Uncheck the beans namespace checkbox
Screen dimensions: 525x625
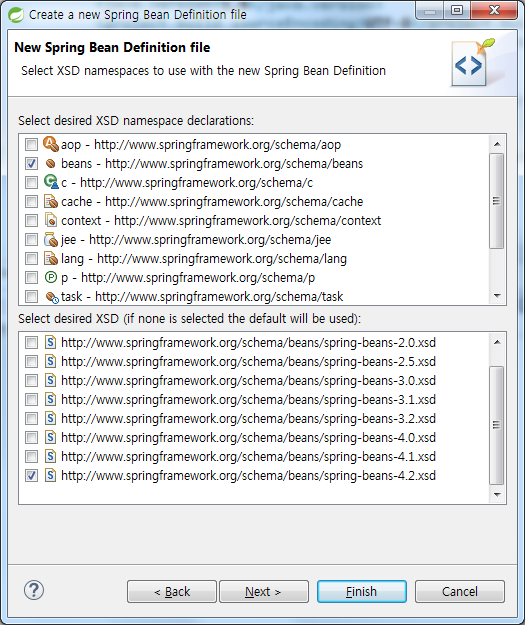tap(31, 163)
